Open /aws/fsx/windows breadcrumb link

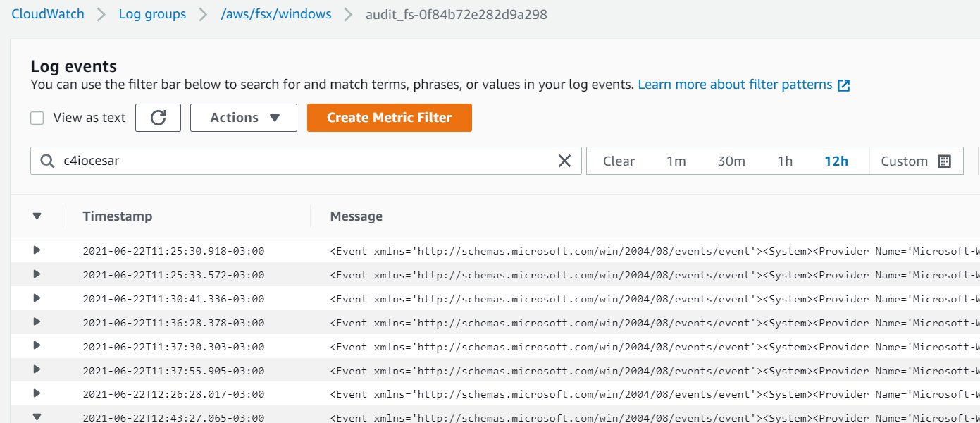[275, 14]
